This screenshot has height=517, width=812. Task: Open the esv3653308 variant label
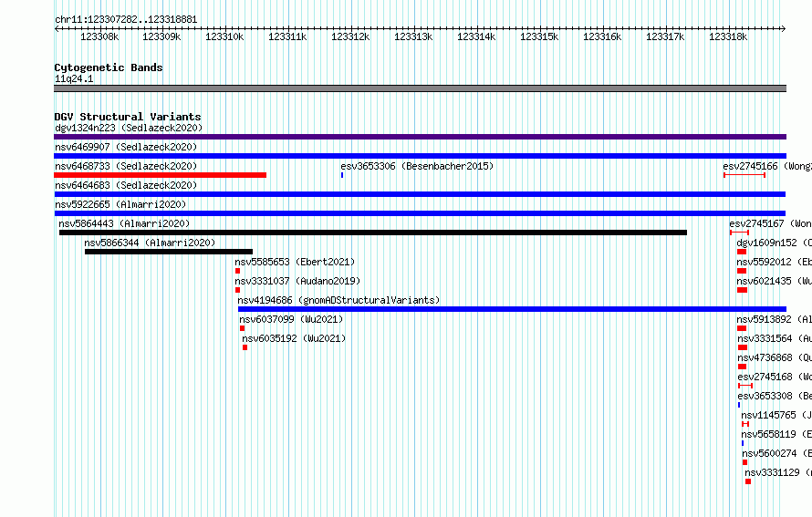click(x=775, y=396)
